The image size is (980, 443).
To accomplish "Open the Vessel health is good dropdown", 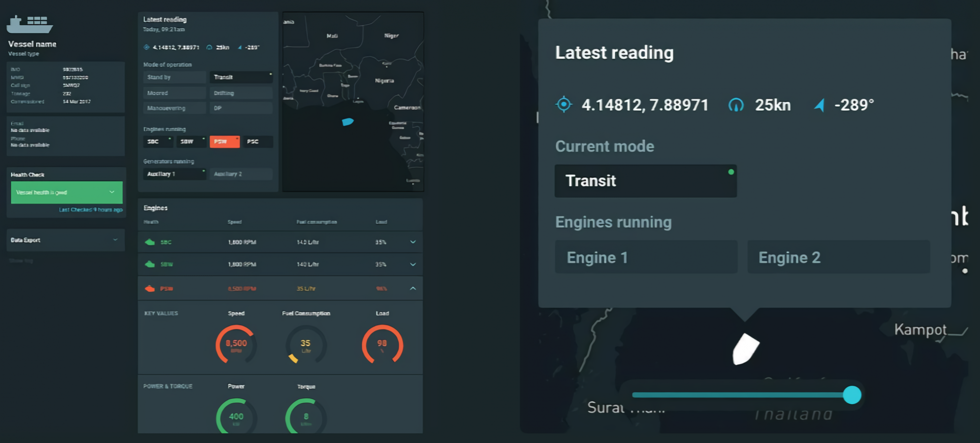I will tap(112, 192).
